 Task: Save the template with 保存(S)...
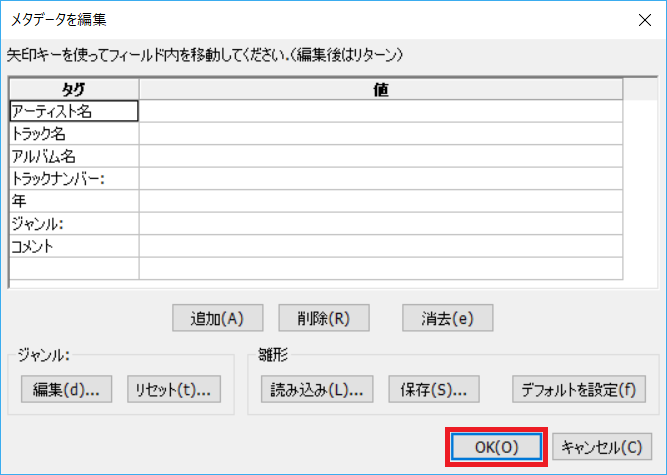[434, 389]
